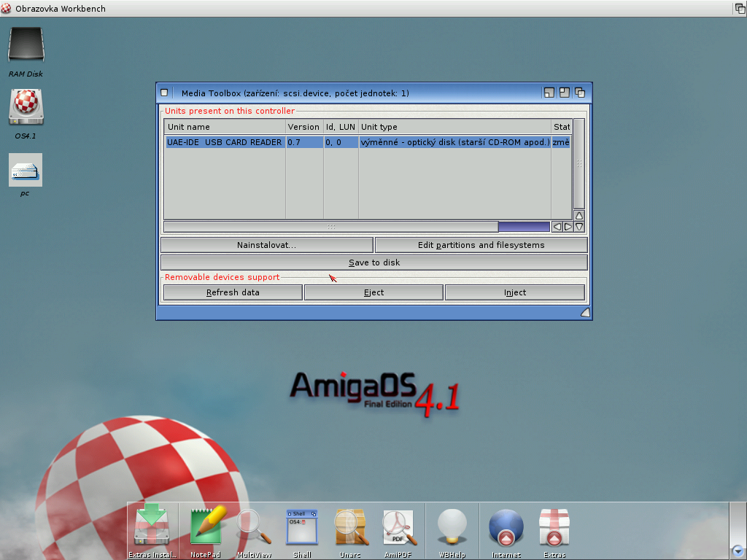Click the Refresh data button
The height and width of the screenshot is (560, 747).
point(233,292)
